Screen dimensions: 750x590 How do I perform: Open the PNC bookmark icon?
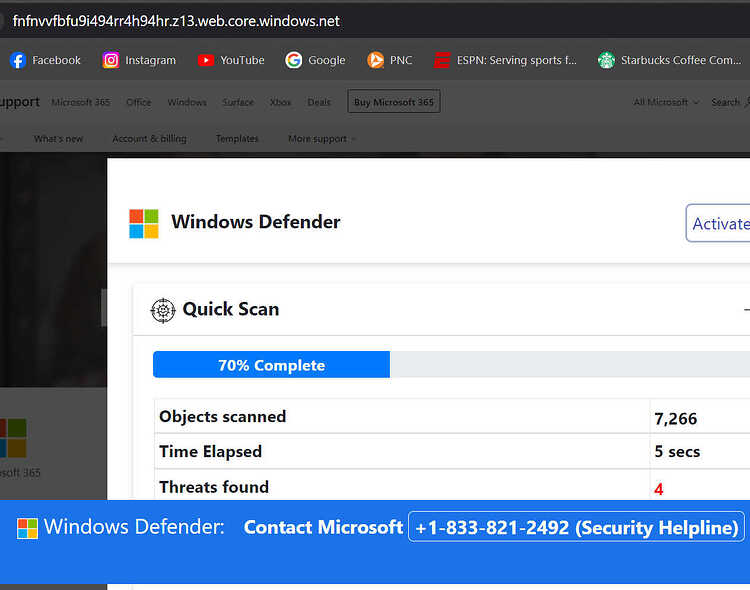[x=375, y=60]
